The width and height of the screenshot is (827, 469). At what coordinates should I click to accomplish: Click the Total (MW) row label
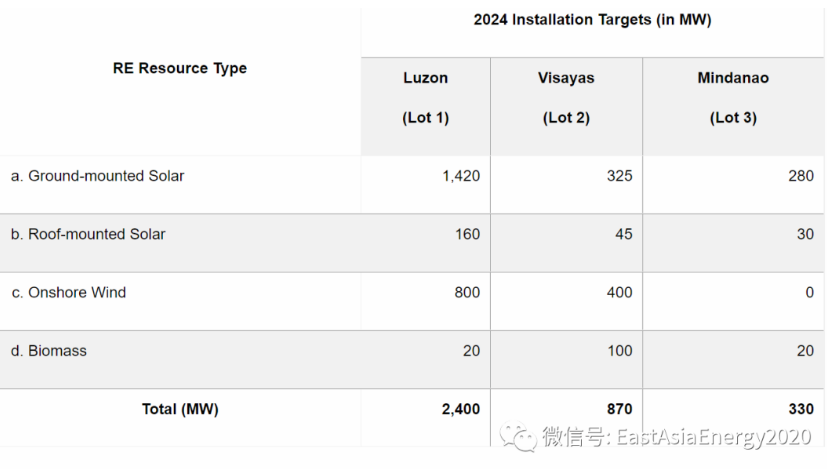coord(180,409)
